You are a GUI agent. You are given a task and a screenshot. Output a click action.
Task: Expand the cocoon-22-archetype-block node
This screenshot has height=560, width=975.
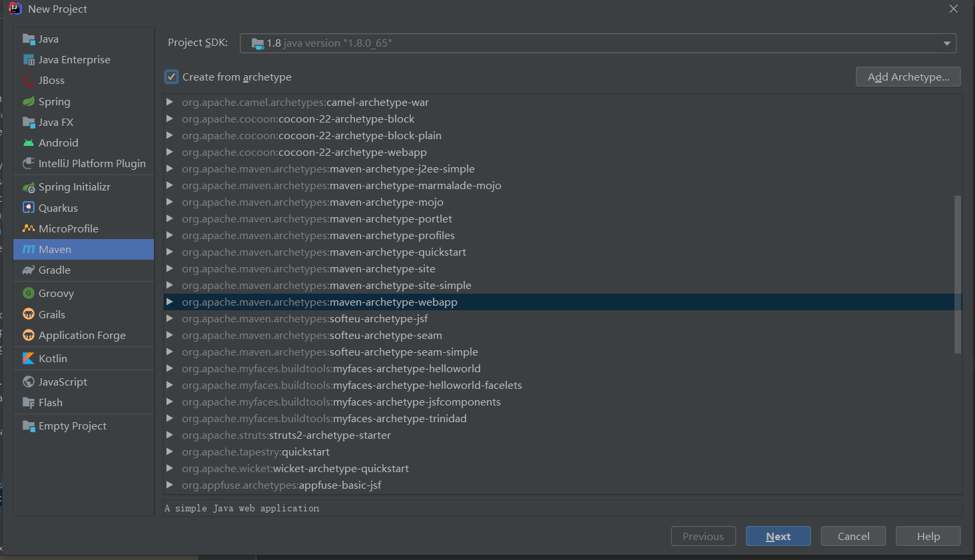[170, 119]
